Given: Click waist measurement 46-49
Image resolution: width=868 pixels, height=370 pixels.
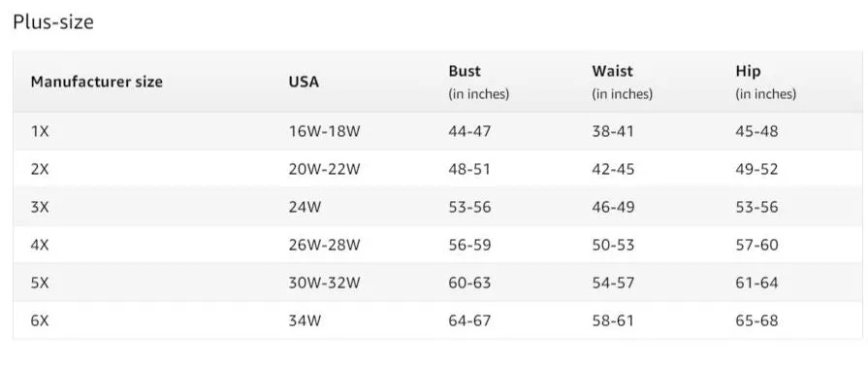Looking at the screenshot, I should tap(613, 208).
